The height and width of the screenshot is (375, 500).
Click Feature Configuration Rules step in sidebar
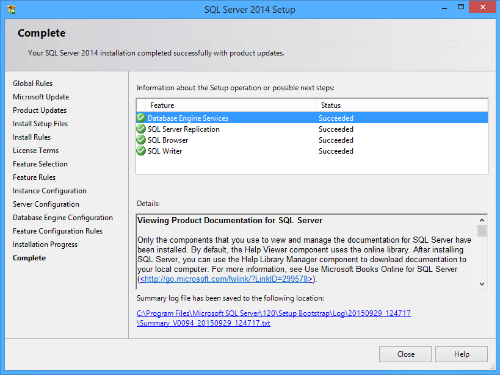pyautogui.click(x=58, y=231)
